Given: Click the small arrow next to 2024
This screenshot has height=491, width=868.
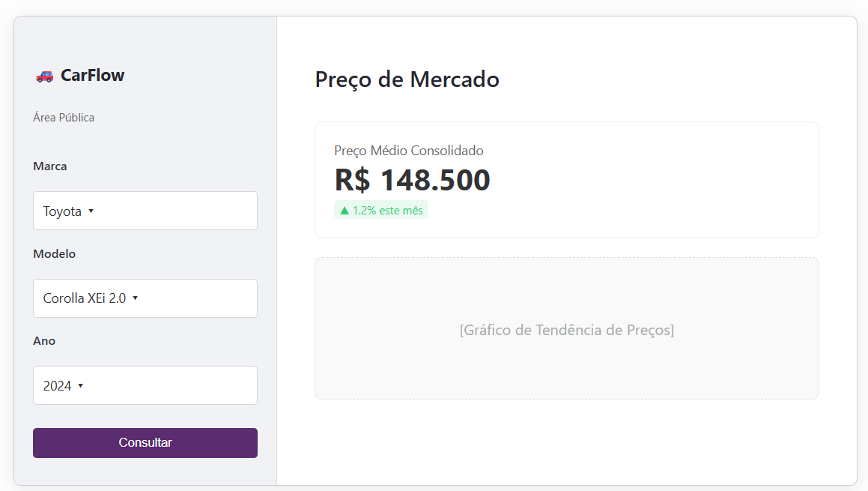Looking at the screenshot, I should (80, 386).
